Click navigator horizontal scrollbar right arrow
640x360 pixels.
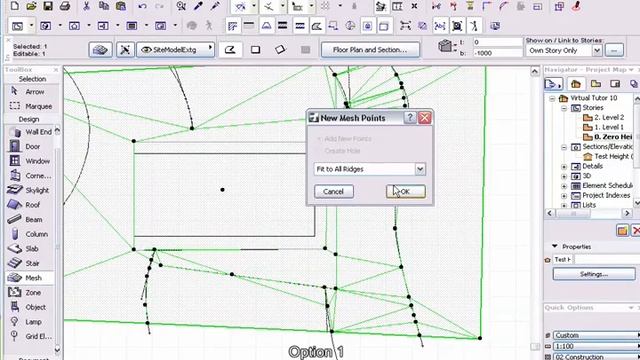point(627,213)
